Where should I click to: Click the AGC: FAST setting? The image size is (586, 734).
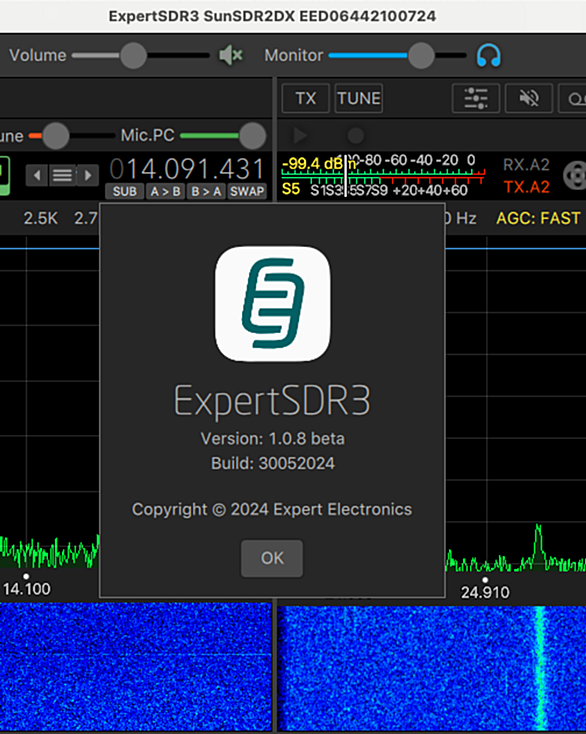click(538, 218)
